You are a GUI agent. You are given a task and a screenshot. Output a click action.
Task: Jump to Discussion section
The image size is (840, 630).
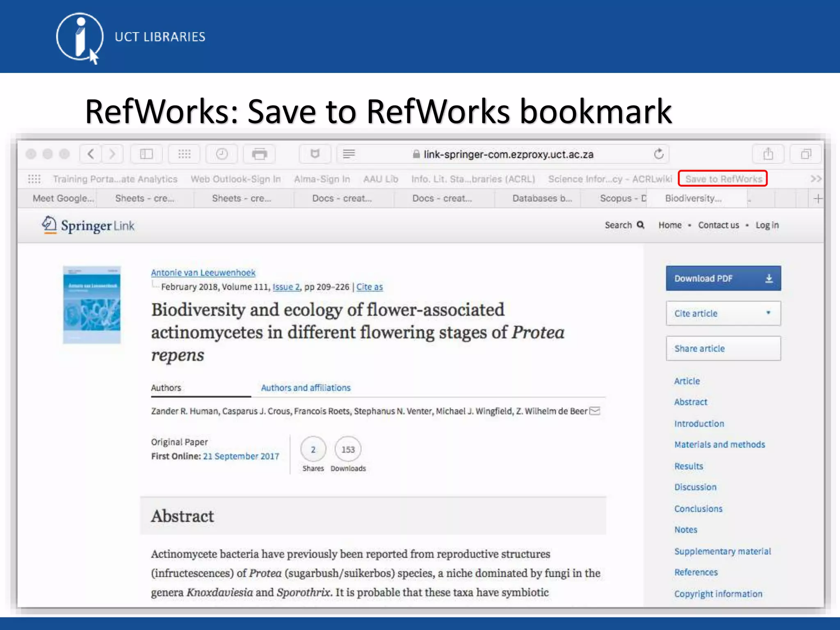point(696,487)
